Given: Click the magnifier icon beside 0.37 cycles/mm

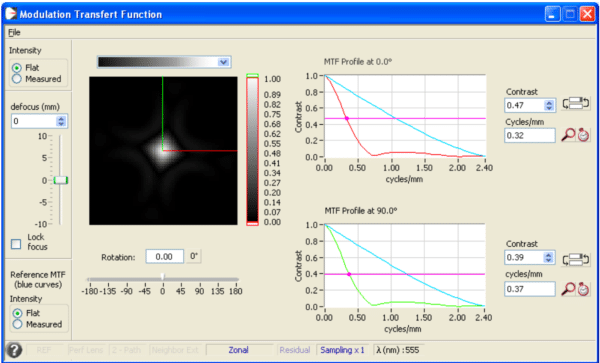Looking at the screenshot, I should pos(568,290).
